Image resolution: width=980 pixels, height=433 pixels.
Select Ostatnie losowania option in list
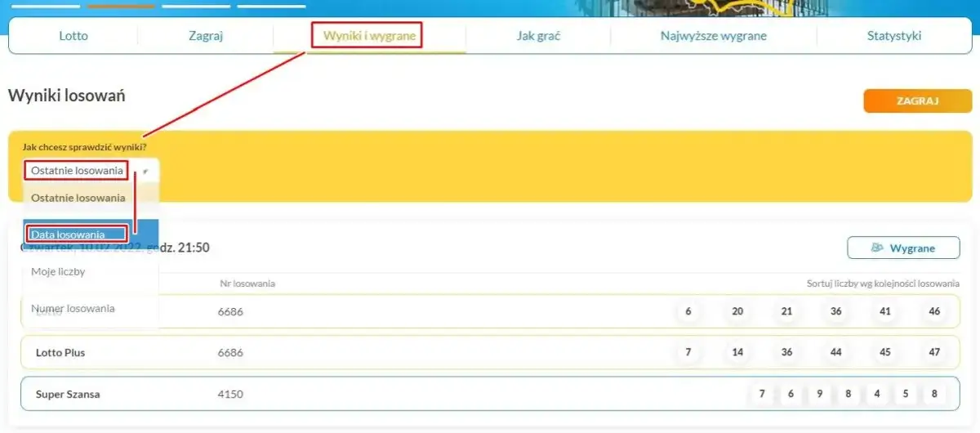(78, 198)
